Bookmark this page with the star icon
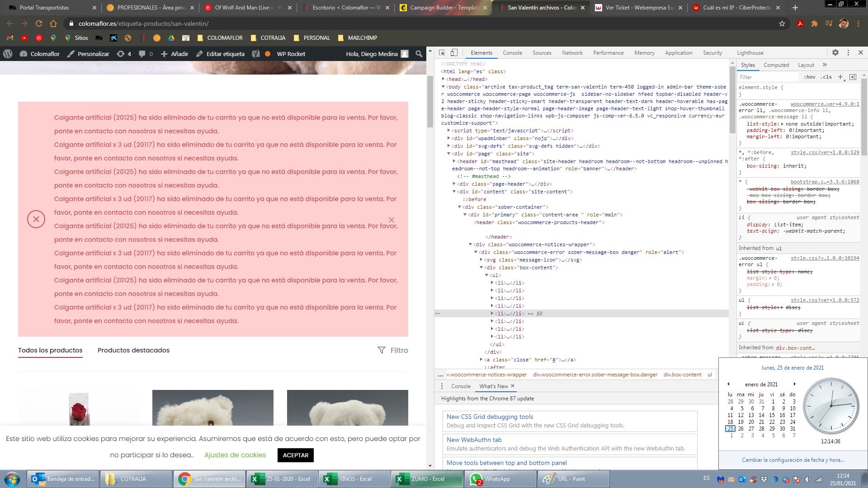The height and width of the screenshot is (488, 868). 782,23
